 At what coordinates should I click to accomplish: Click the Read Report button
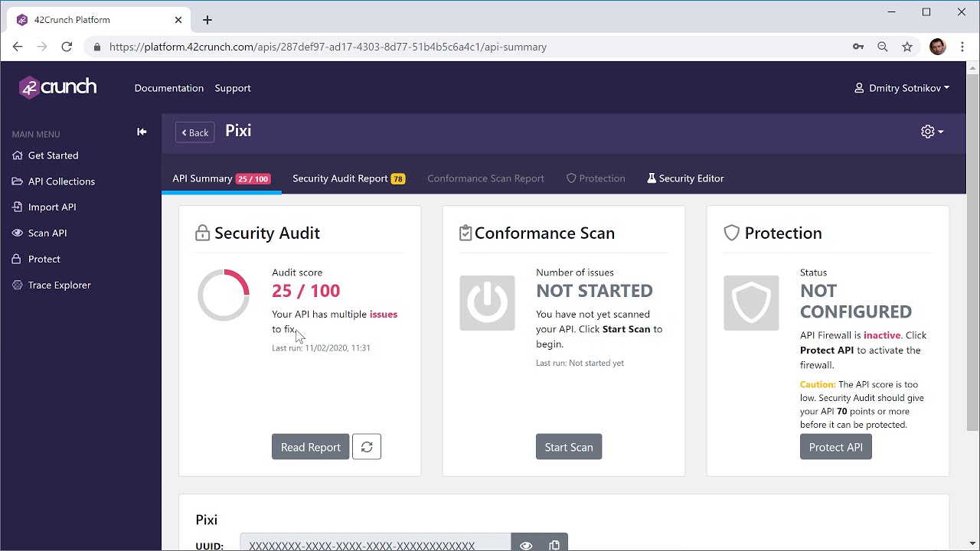click(x=310, y=447)
